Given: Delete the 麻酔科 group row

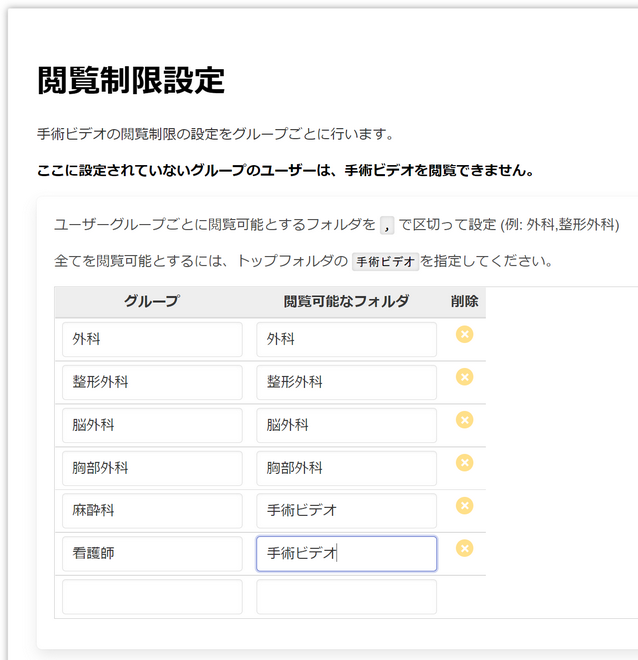Looking at the screenshot, I should click(464, 506).
